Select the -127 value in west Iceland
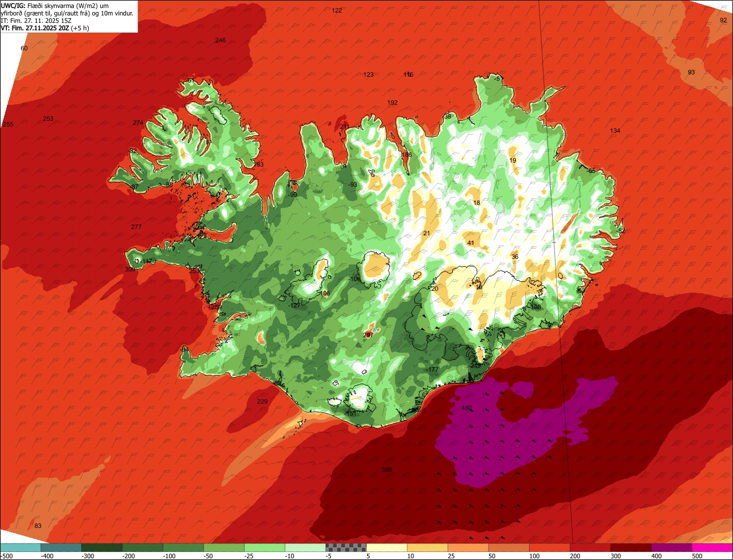The image size is (733, 560). pyautogui.click(x=295, y=306)
